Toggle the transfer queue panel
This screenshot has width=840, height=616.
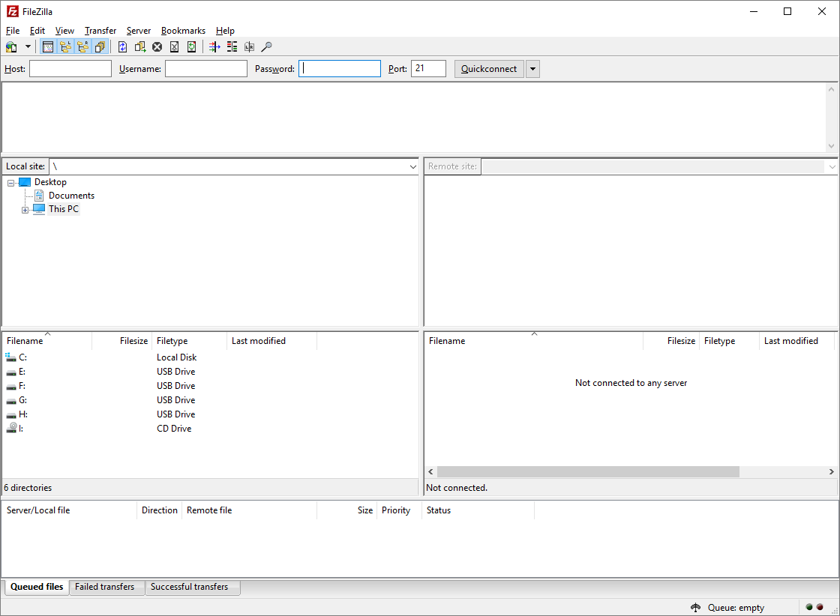(100, 46)
